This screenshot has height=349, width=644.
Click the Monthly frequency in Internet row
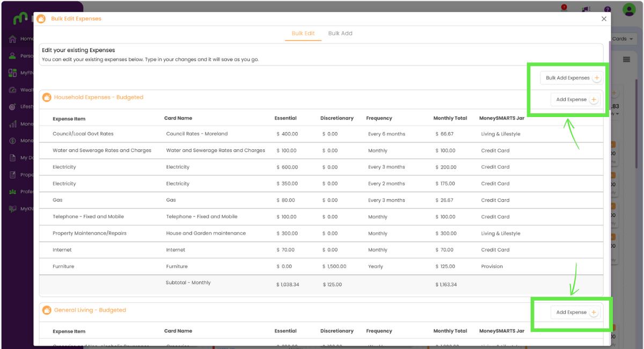(x=378, y=250)
